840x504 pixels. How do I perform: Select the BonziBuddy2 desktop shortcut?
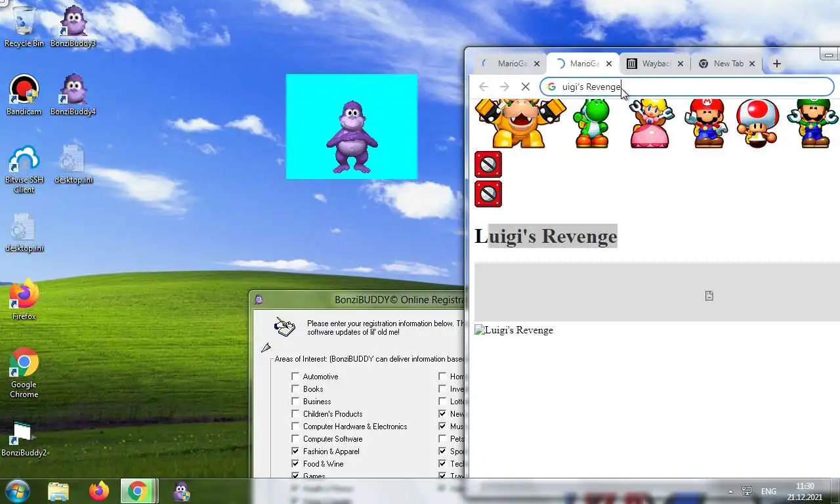[24, 438]
